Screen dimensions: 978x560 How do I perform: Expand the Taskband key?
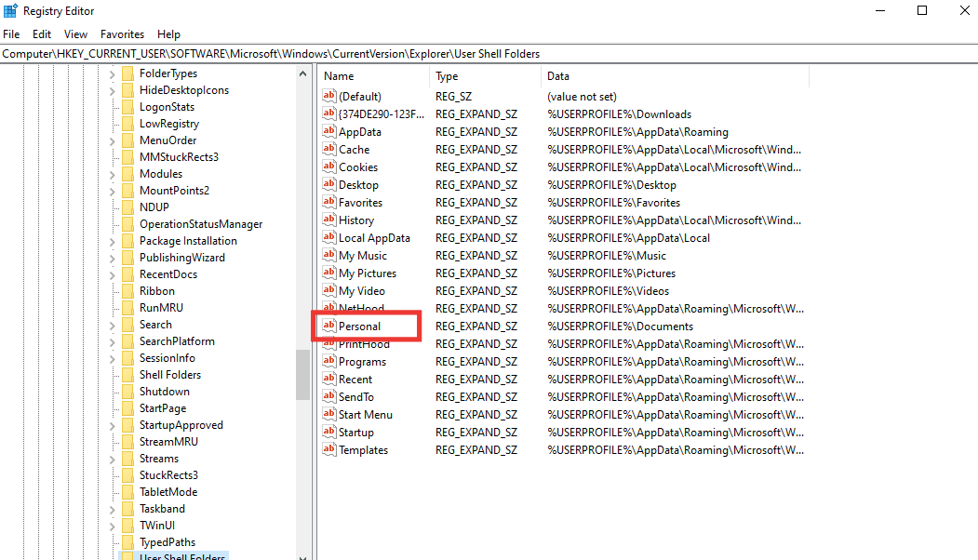tap(113, 510)
